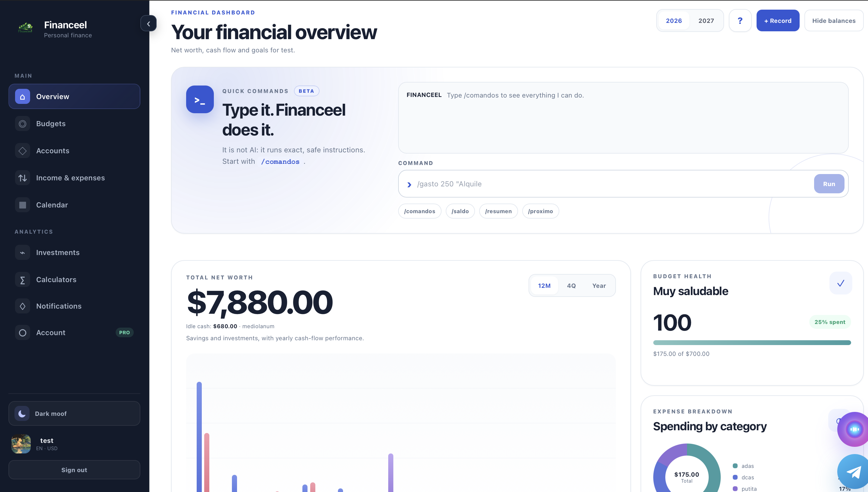
Task: Click the adas teal legend swatch
Action: (735, 466)
